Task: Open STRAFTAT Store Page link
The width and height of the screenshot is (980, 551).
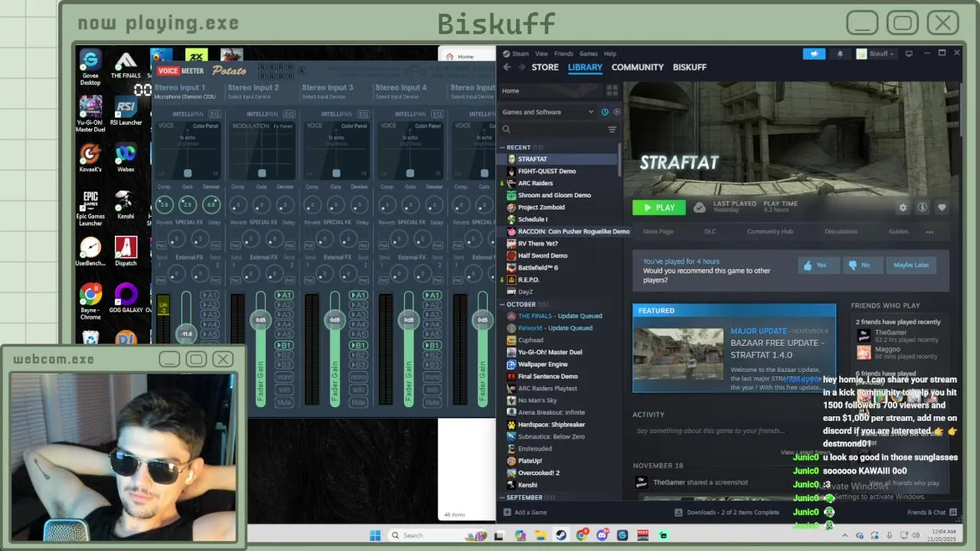Action: click(x=658, y=232)
